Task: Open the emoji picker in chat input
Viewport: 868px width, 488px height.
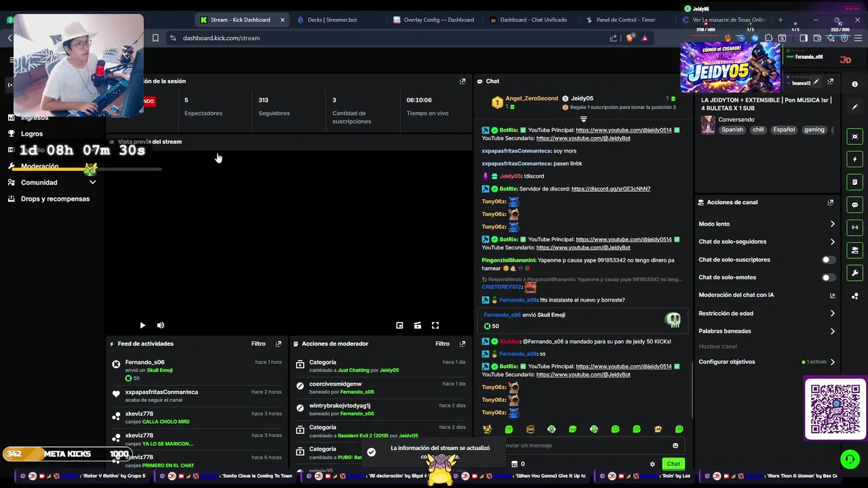Action: click(675, 445)
